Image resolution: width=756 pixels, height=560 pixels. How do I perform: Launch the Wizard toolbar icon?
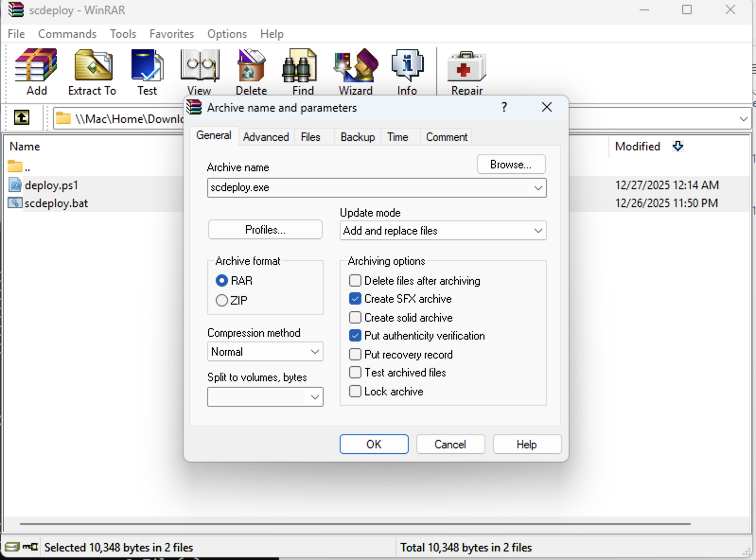click(x=355, y=66)
